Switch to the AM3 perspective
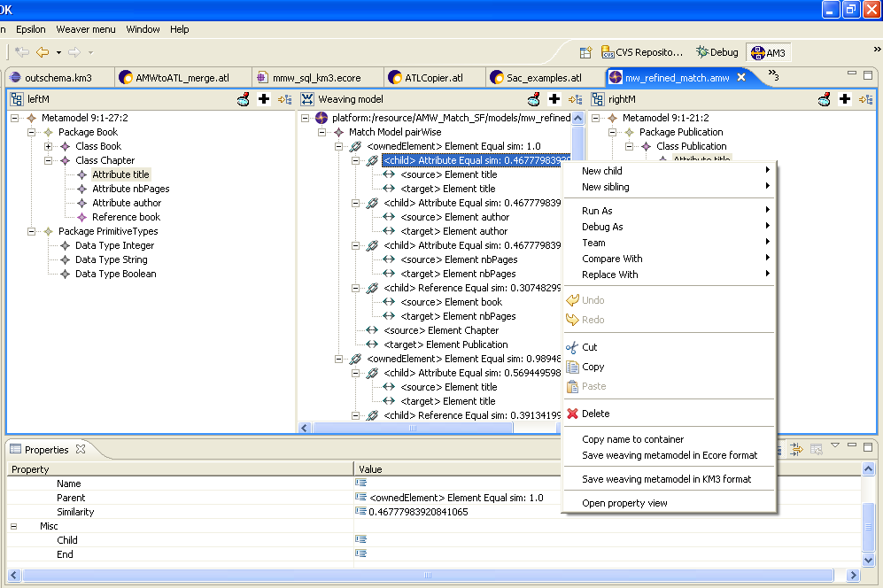The image size is (883, 588). tap(768, 53)
